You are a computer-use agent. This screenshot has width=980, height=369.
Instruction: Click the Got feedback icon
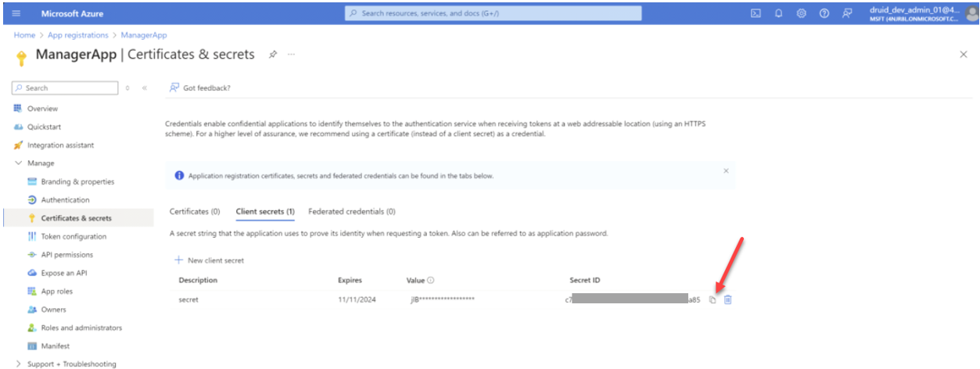pos(174,88)
